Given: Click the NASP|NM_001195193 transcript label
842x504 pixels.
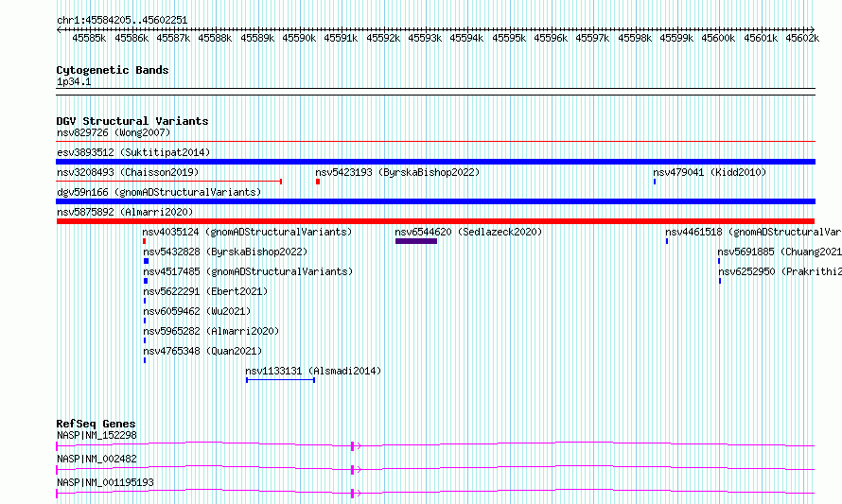Looking at the screenshot, I should 105,482.
